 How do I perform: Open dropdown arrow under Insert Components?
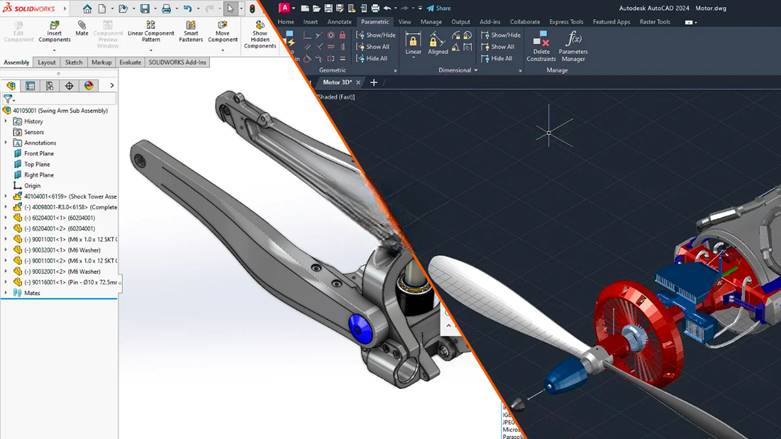pos(54,50)
